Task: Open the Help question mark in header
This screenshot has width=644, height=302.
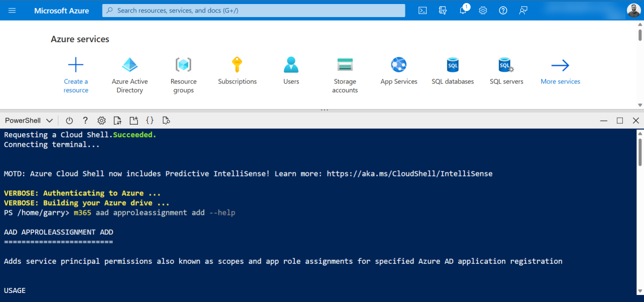Action: (503, 10)
